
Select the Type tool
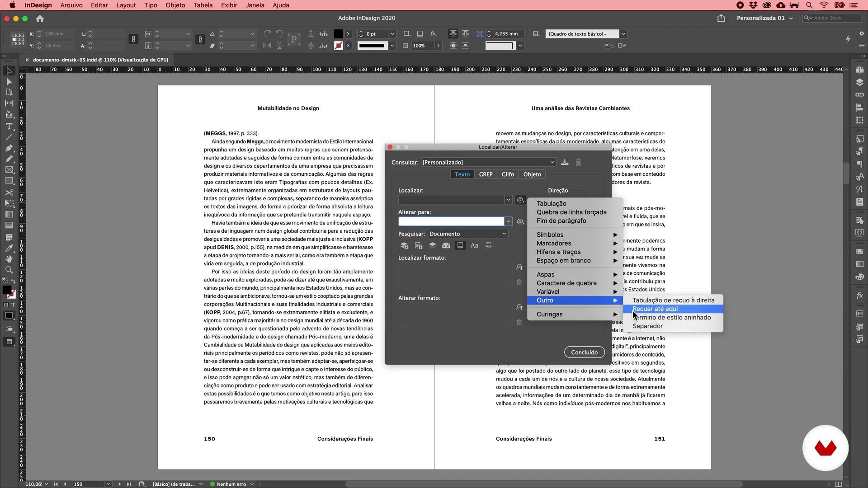(x=9, y=126)
